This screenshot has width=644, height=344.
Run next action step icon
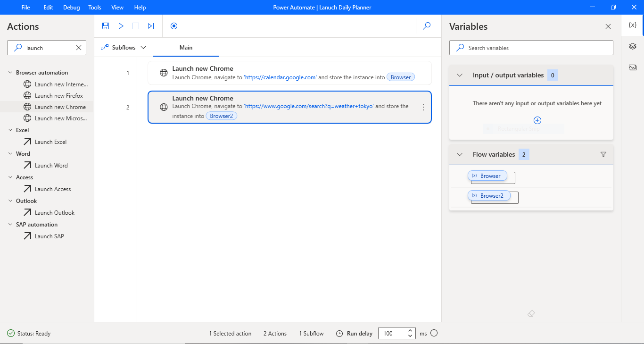pyautogui.click(x=151, y=26)
